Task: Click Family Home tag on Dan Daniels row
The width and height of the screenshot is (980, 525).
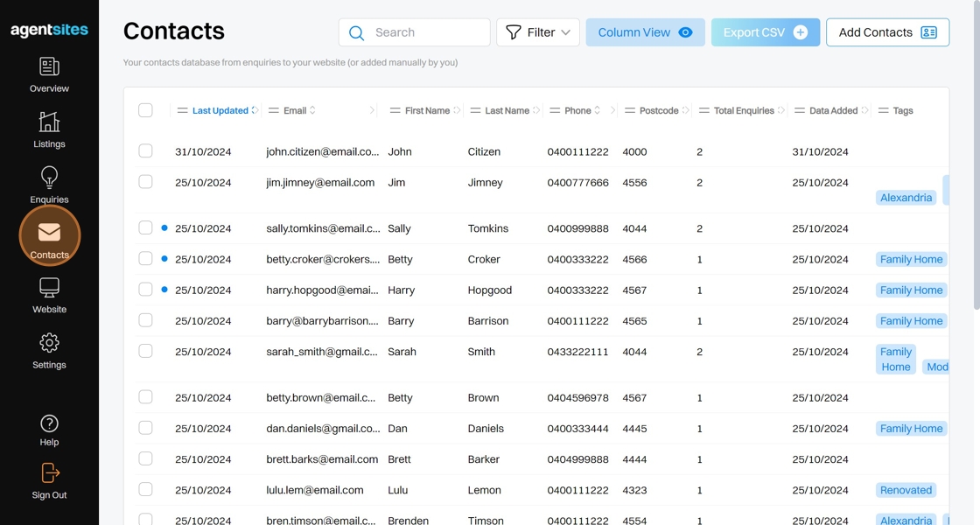Action: [x=911, y=428]
